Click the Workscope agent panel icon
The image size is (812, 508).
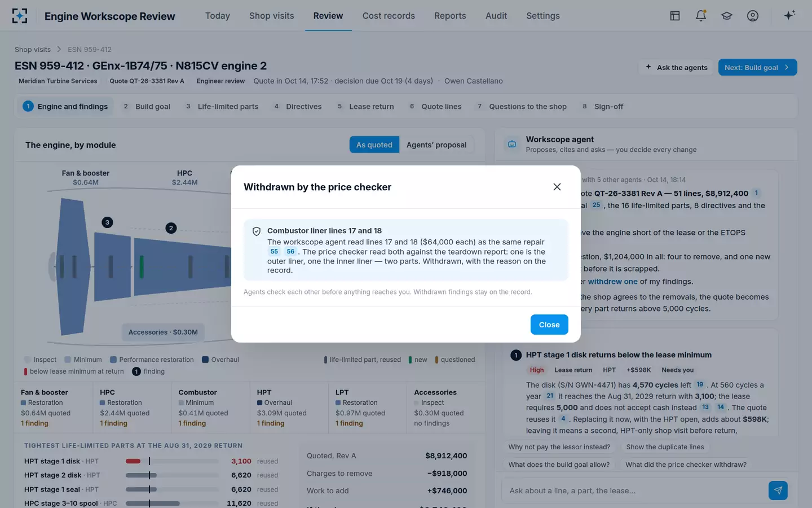tap(512, 144)
